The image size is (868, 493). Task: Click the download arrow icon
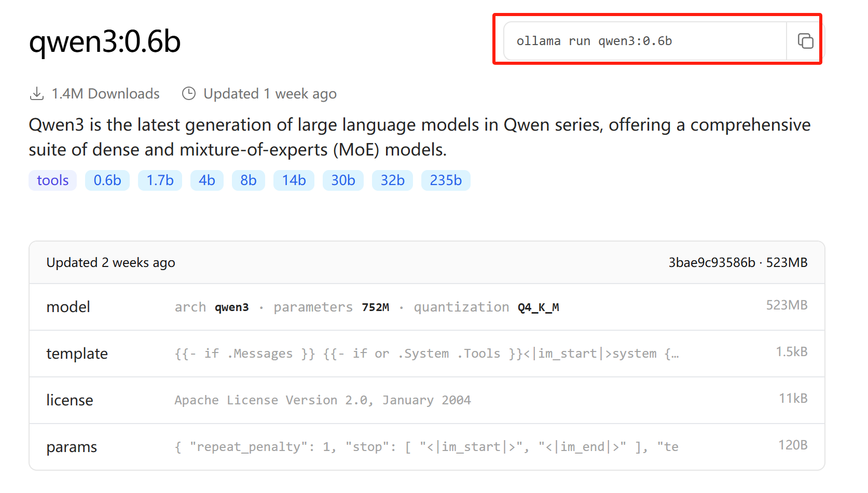click(37, 94)
